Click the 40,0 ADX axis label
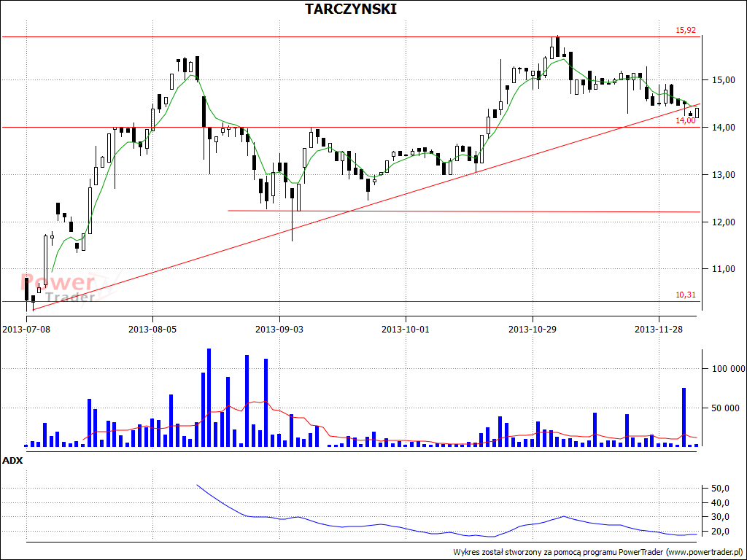Image resolution: width=747 pixels, height=560 pixels. tap(721, 503)
